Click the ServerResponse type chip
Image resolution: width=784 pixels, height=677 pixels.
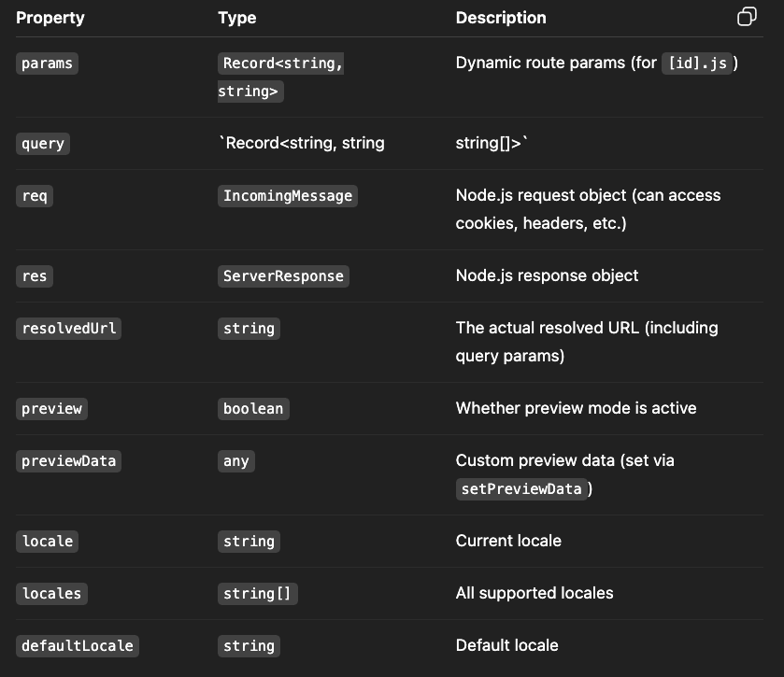click(x=282, y=275)
